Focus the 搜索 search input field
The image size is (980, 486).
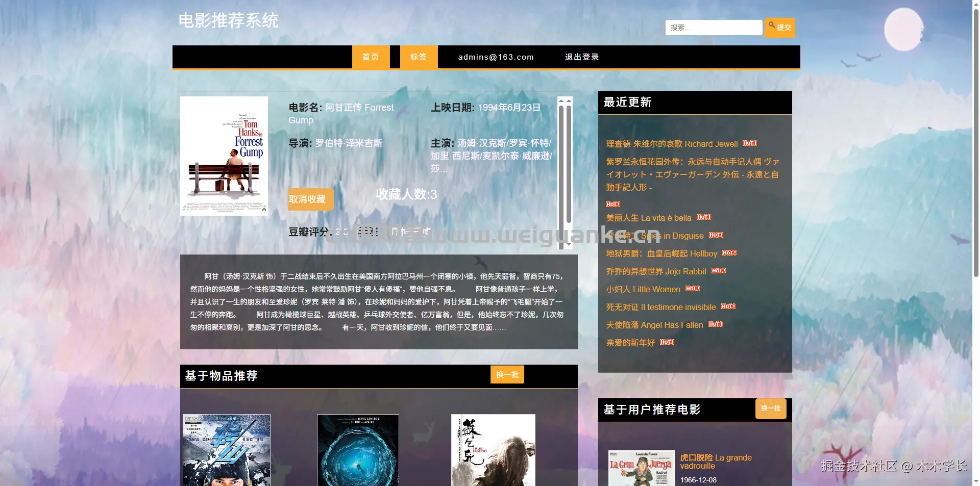[714, 28]
